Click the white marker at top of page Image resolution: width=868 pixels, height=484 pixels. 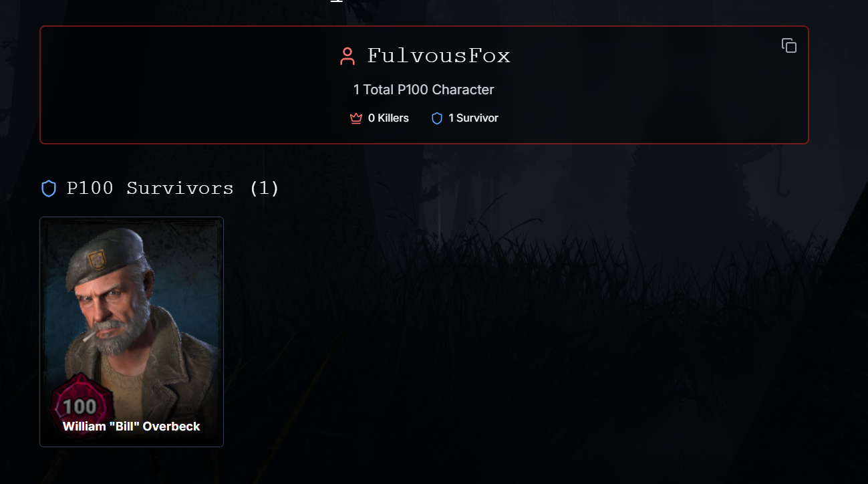(x=337, y=1)
